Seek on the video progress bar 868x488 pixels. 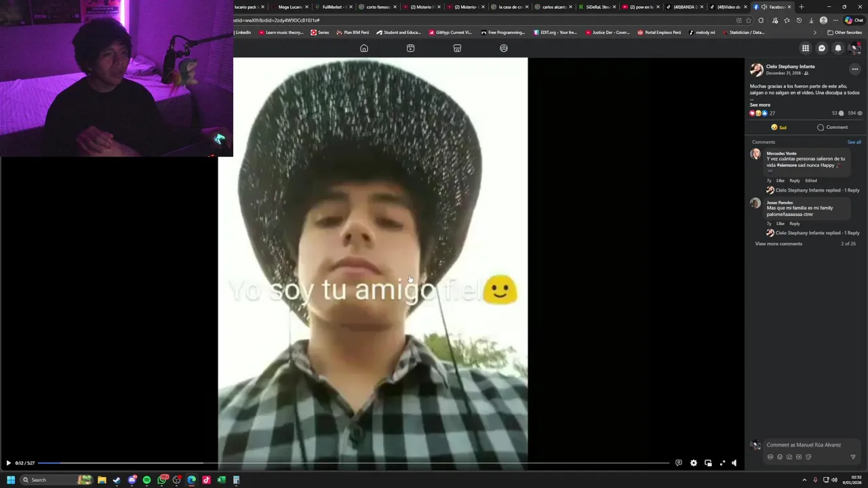[x=353, y=463]
